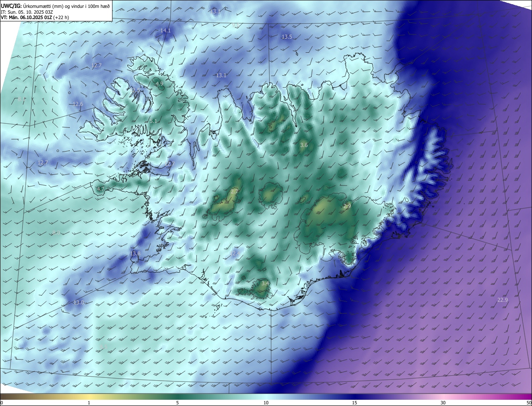Screen dimensions: 532x406
Task: Click the 14.1 value label on the map
Action: [165, 31]
